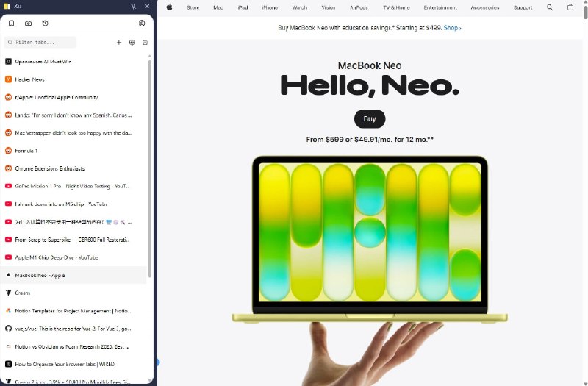588x386 pixels.
Task: Select Apple M1 Chip Deep-Dive tab
Action: point(73,257)
